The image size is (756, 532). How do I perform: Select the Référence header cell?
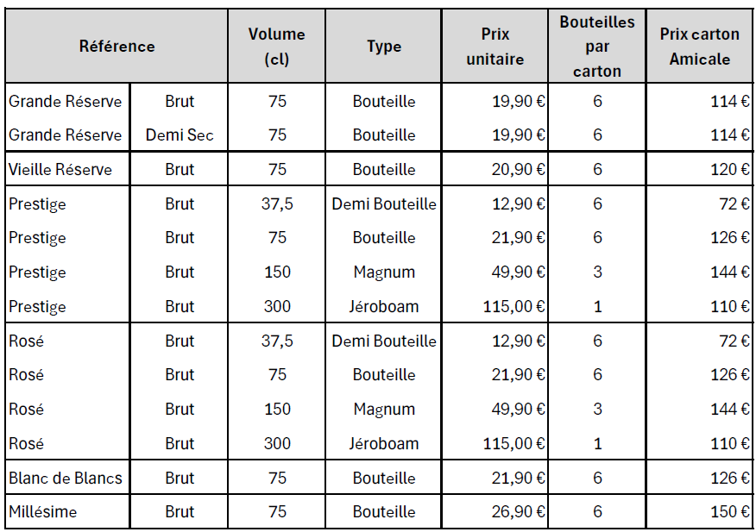[x=117, y=47]
